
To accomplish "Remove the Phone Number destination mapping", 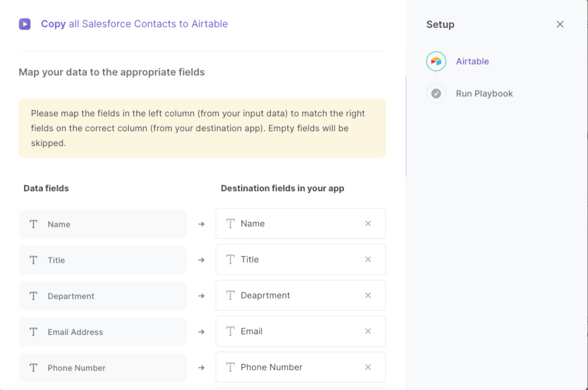I will (x=368, y=367).
